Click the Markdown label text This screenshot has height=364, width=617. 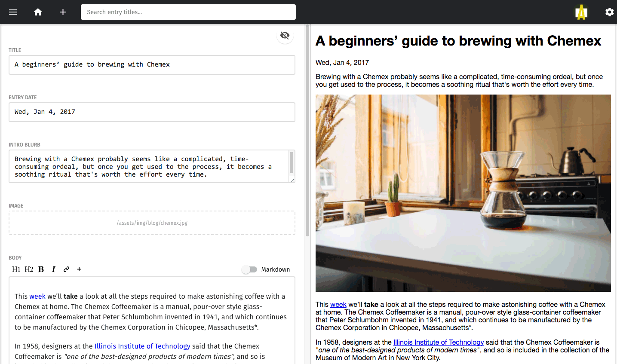tap(276, 269)
